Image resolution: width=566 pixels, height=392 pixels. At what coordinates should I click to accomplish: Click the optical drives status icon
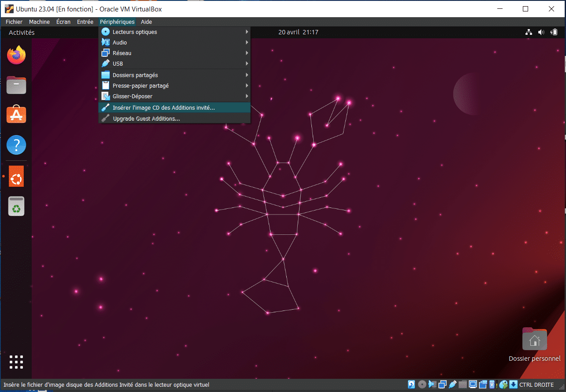pos(422,384)
